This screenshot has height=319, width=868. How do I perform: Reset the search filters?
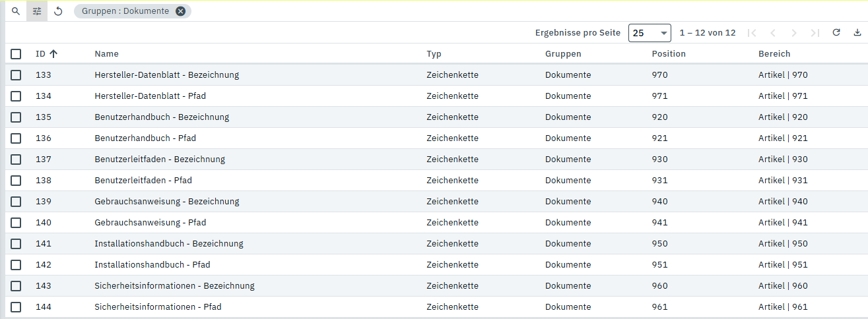(58, 11)
